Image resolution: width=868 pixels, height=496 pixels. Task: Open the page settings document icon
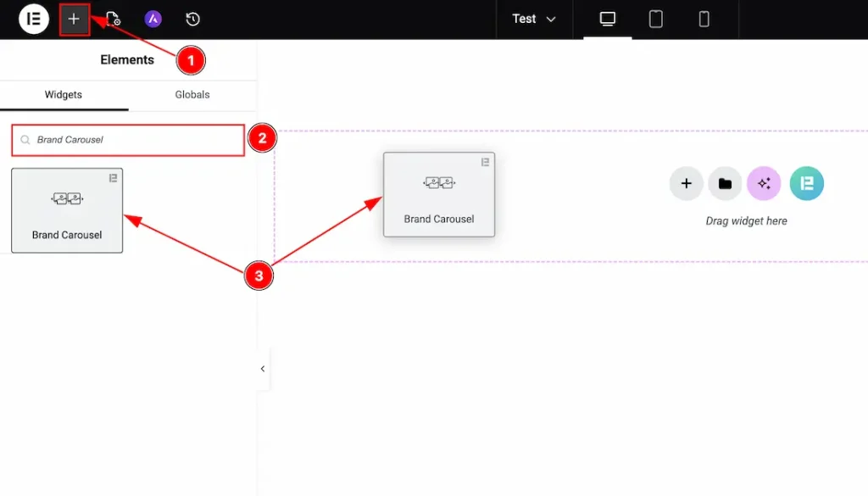[113, 19]
